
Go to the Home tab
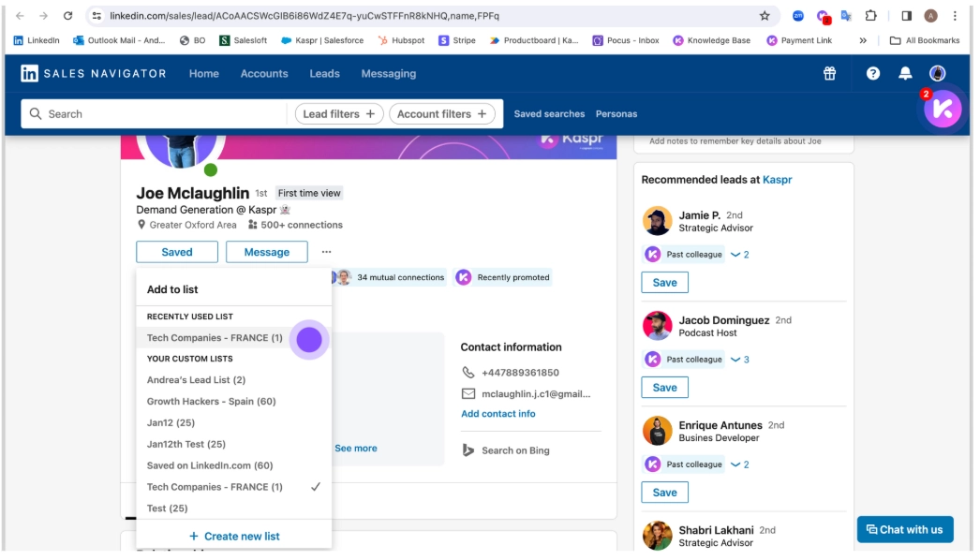tap(203, 73)
